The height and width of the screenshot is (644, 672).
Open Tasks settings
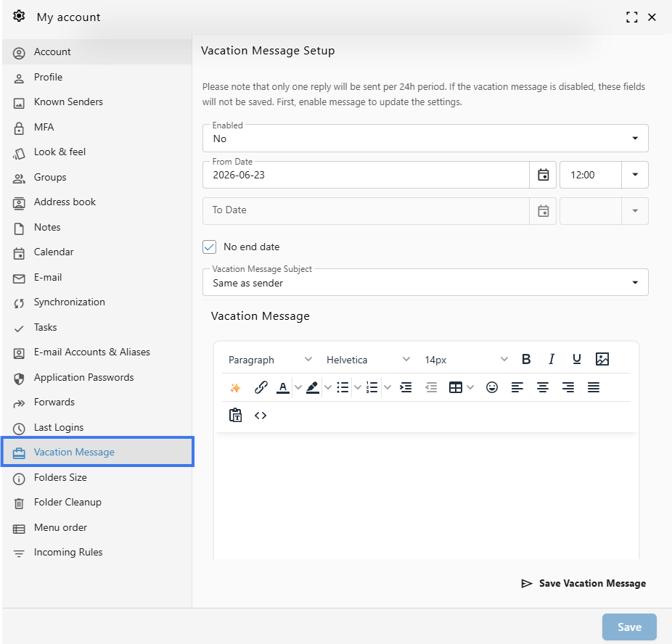pos(97,328)
